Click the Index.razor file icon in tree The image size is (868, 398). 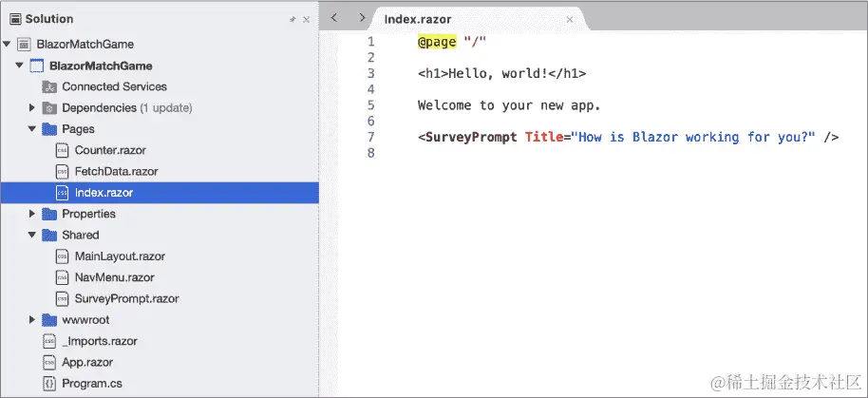62,193
